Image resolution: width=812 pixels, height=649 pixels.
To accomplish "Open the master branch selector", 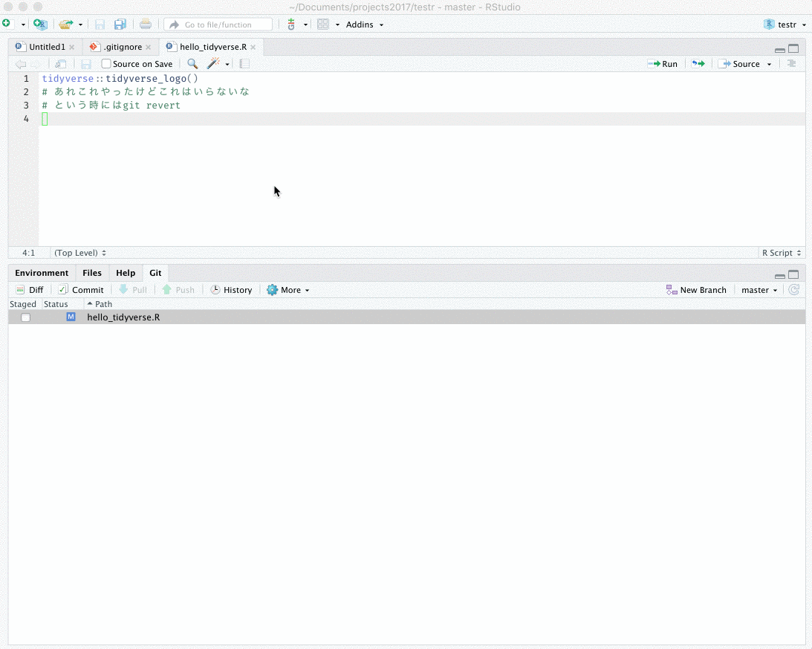I will (757, 289).
